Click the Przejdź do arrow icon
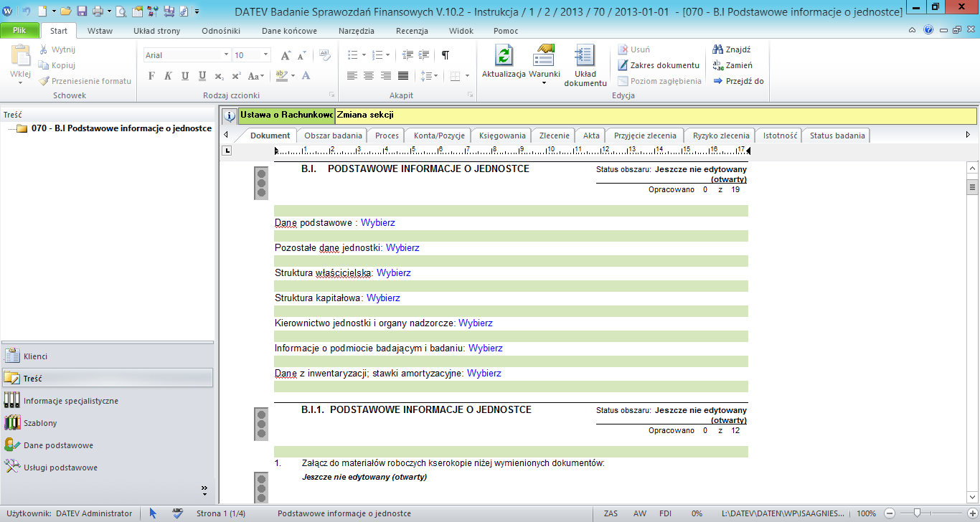Screen dimensions: 980x522 (718, 81)
